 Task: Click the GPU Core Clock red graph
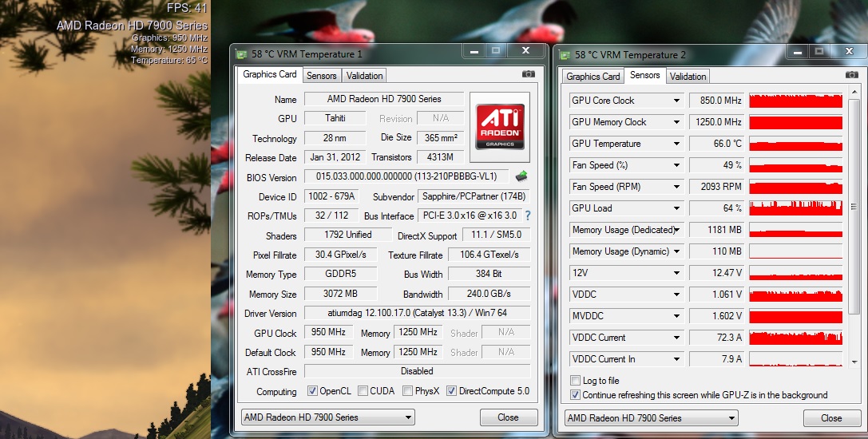[795, 101]
